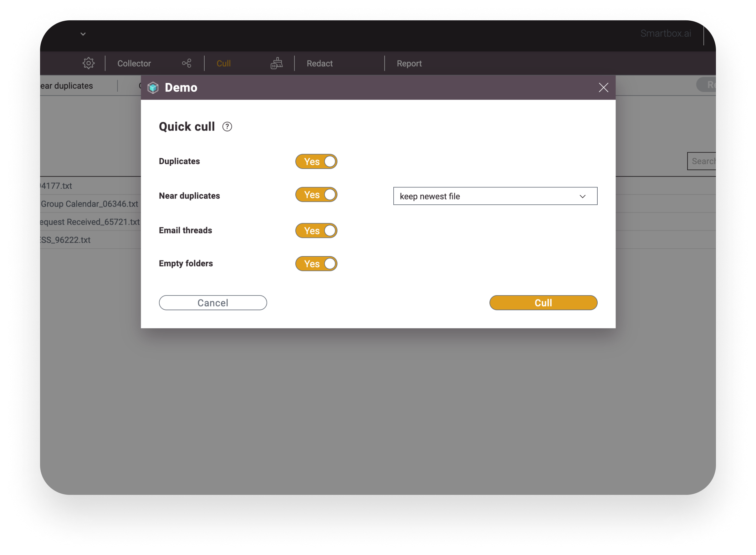Expand the top-left chevron dropdown

coord(83,34)
